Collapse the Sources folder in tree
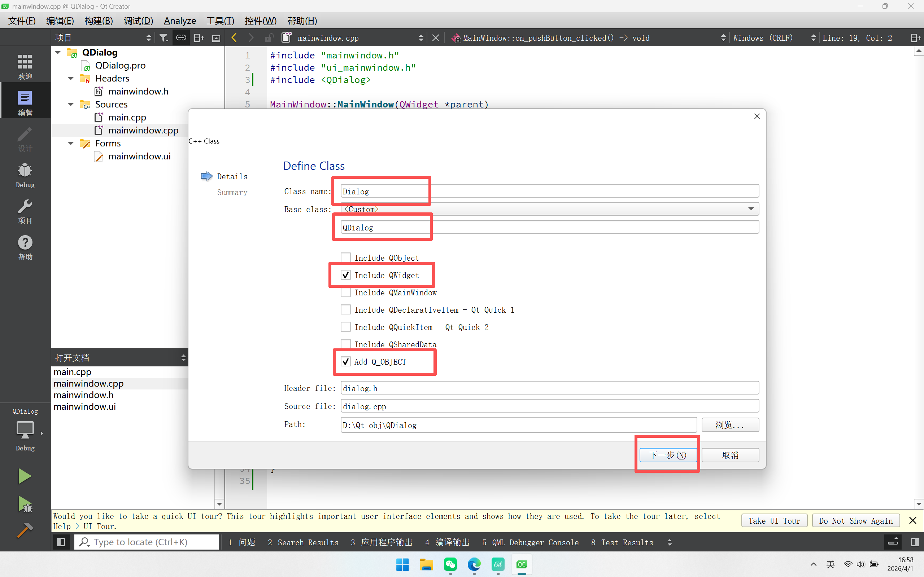The width and height of the screenshot is (924, 577). click(x=71, y=104)
